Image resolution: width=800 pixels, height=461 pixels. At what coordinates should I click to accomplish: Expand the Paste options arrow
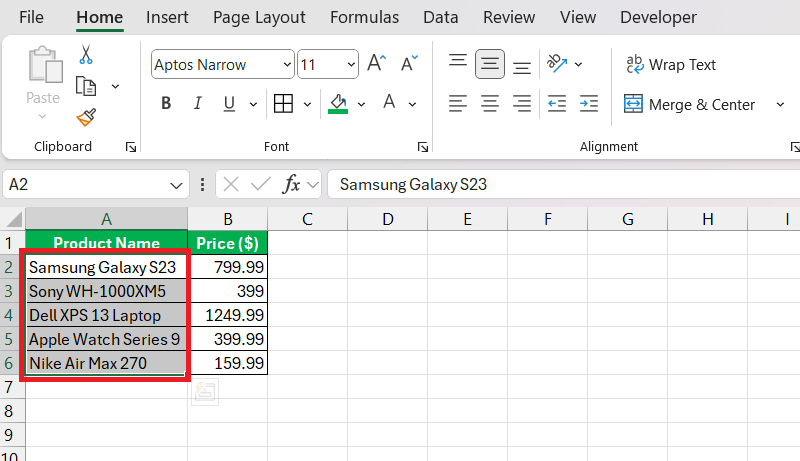(x=42, y=117)
